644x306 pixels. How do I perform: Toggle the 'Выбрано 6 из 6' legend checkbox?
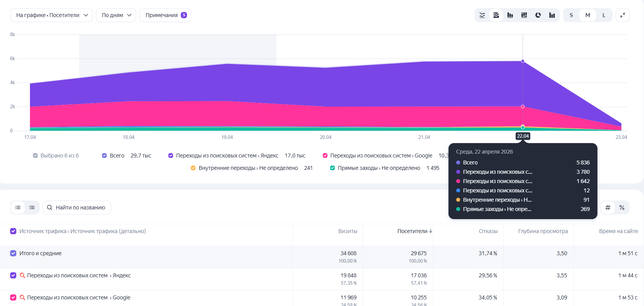pyautogui.click(x=36, y=156)
